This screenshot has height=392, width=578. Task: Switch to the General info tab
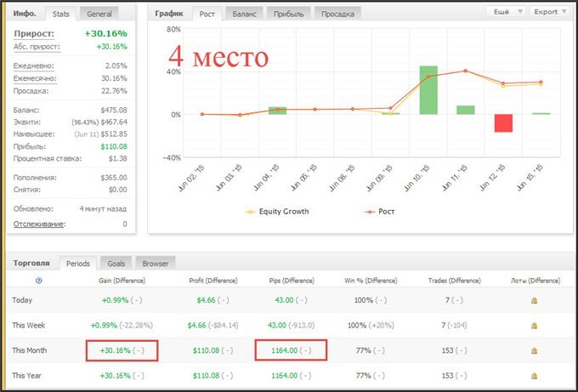click(99, 14)
